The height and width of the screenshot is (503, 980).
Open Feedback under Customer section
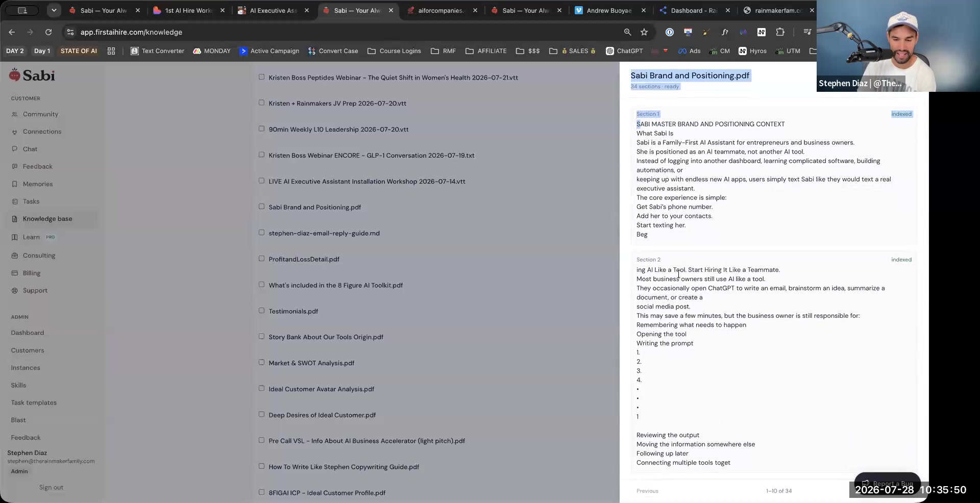(37, 166)
